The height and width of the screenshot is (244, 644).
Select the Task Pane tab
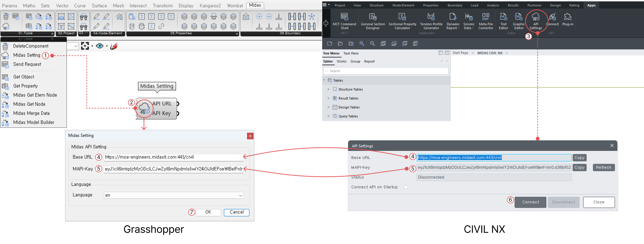point(351,53)
